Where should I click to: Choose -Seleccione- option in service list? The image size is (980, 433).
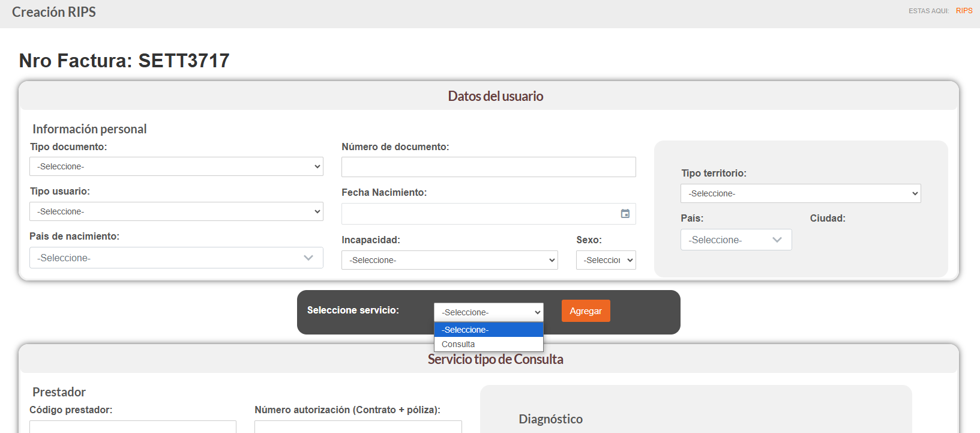pos(488,330)
